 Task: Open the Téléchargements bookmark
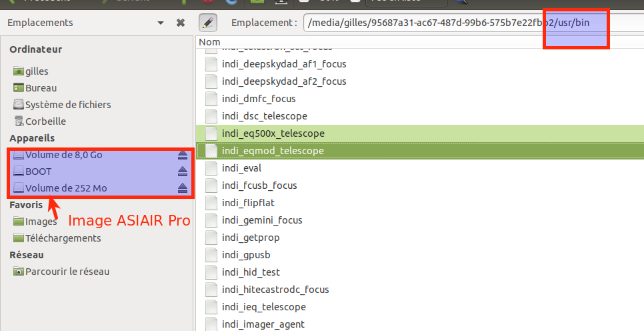click(x=63, y=238)
